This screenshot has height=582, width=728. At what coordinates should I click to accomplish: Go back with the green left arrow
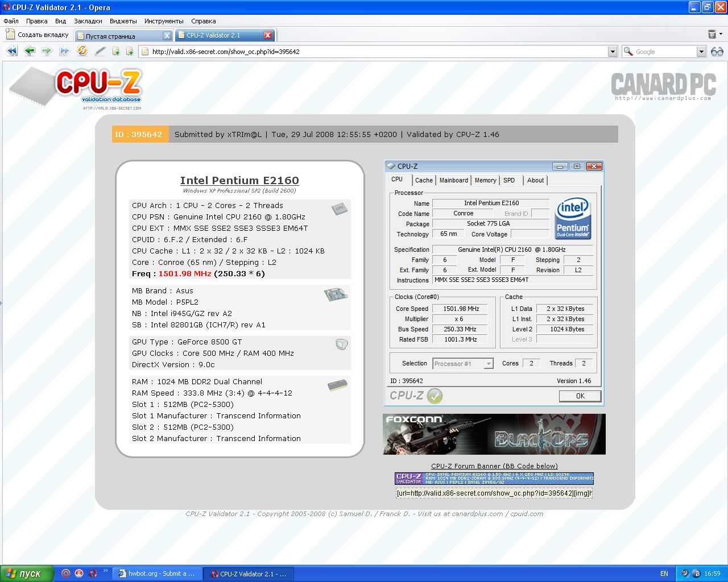tap(30, 51)
